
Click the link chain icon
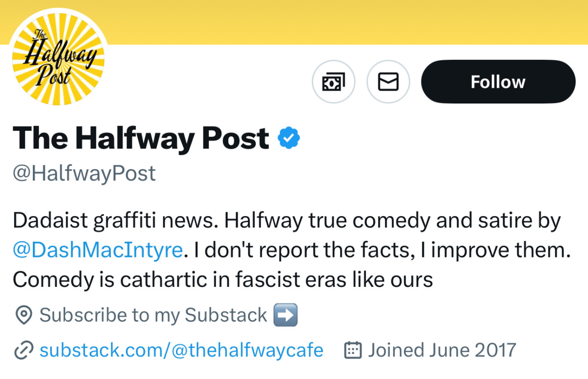pyautogui.click(x=24, y=350)
